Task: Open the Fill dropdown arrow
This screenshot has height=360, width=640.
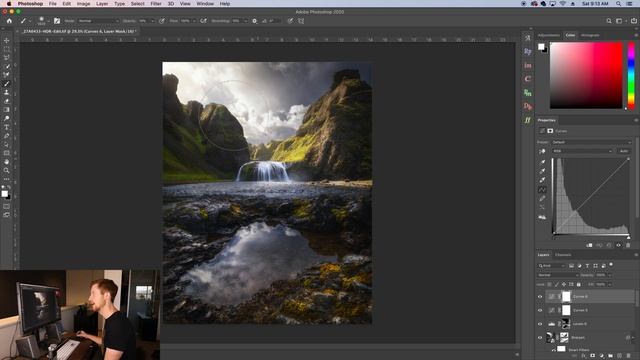Action: 610,284
